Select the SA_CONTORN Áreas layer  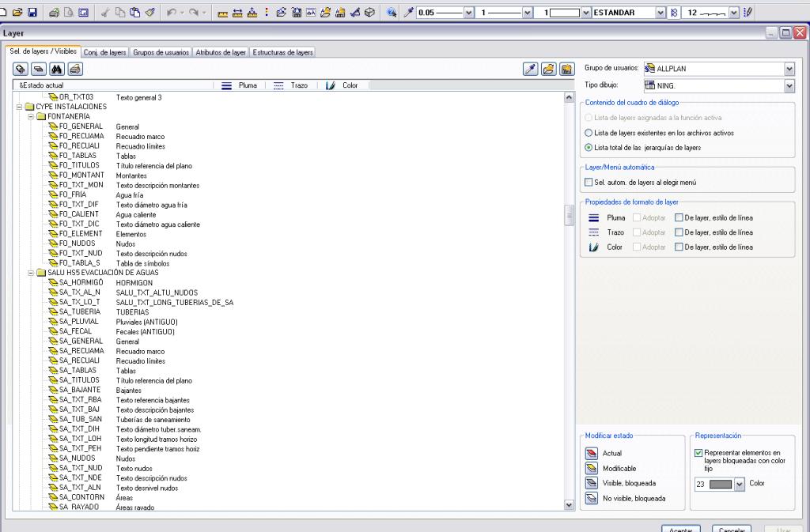click(91, 497)
